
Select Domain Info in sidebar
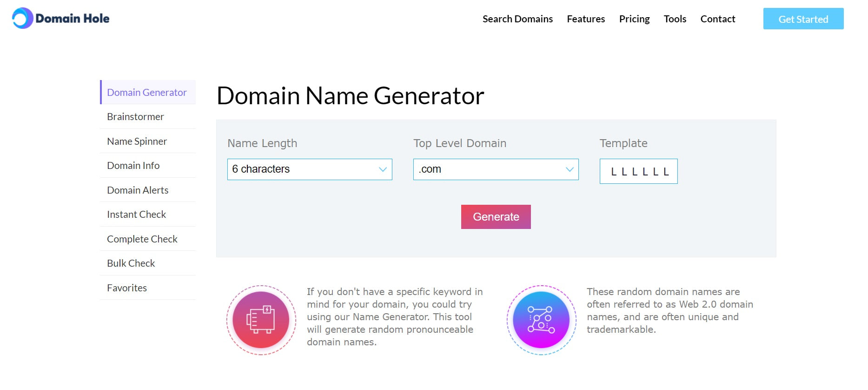148,166
